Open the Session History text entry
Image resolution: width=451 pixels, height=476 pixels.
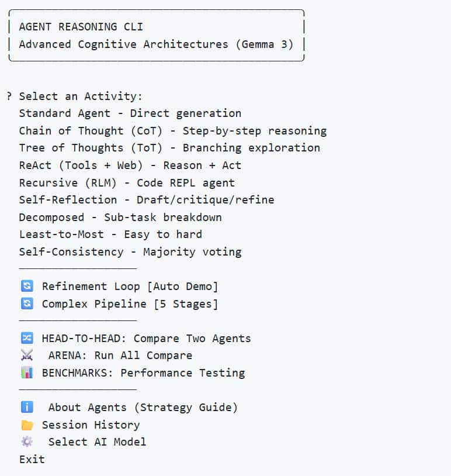pos(91,425)
